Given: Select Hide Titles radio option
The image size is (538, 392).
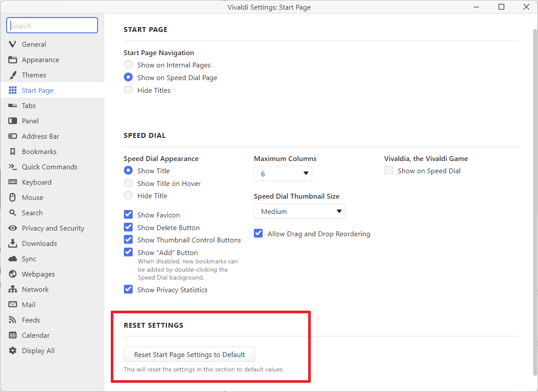Looking at the screenshot, I should 128,90.
